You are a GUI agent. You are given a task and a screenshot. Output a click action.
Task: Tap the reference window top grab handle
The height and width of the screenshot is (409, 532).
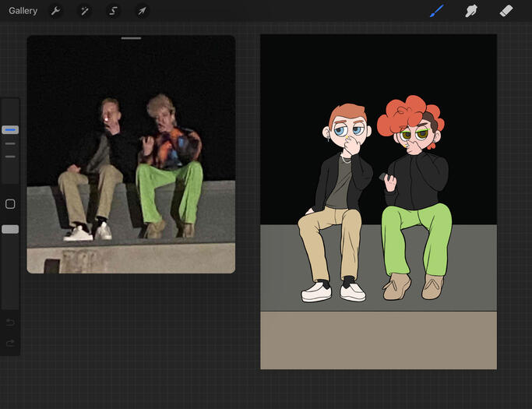pos(131,38)
